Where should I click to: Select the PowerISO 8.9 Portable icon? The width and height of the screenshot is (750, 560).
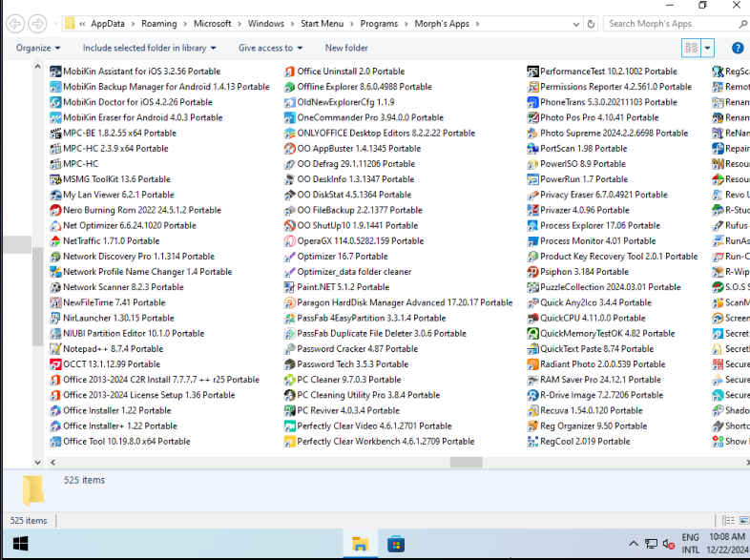532,163
